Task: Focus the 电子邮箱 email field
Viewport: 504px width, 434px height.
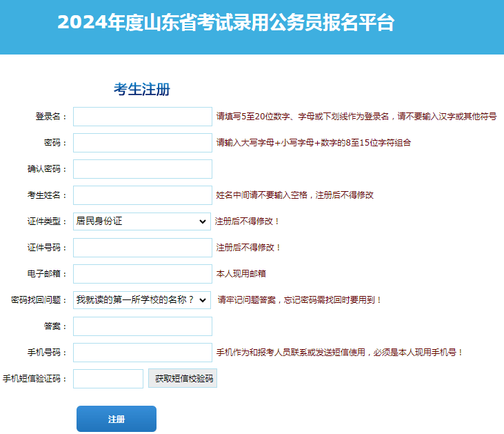Action: click(x=143, y=274)
